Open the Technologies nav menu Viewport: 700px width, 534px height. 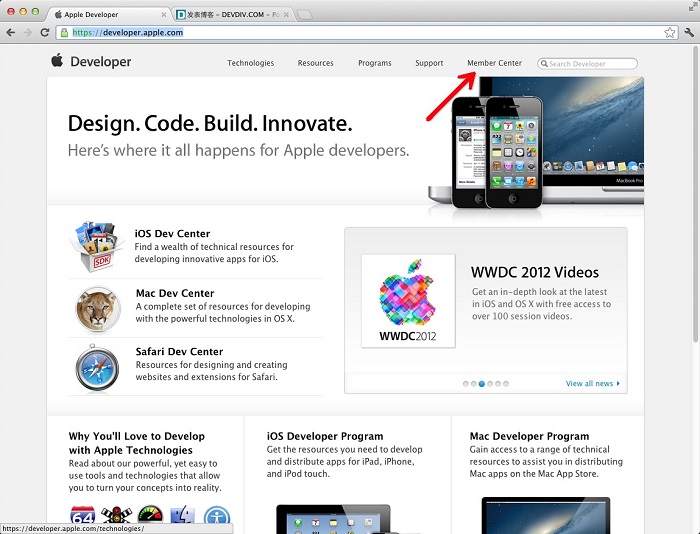click(250, 63)
